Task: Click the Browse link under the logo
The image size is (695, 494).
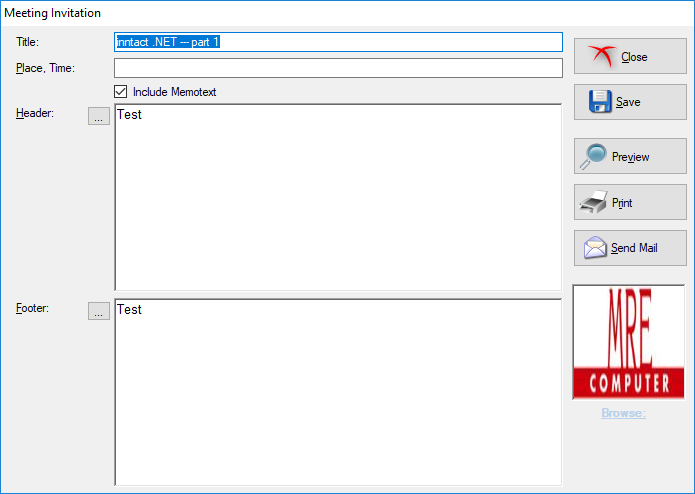Action: tap(623, 413)
